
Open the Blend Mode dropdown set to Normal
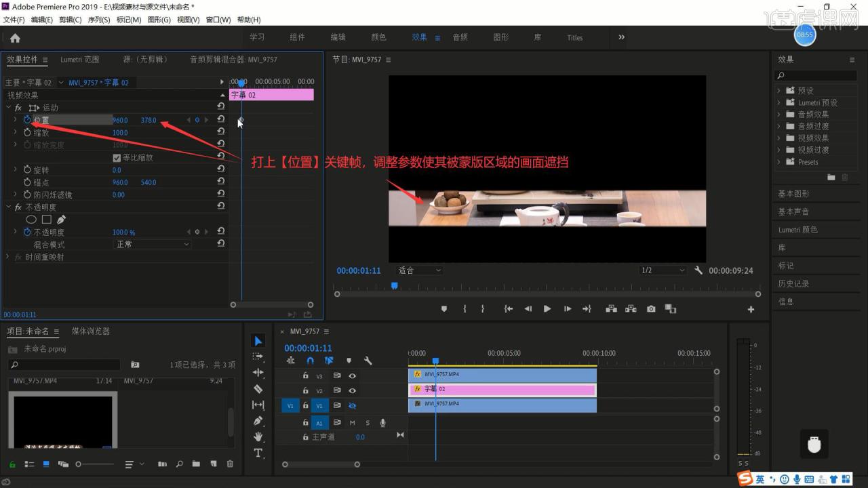tap(152, 244)
